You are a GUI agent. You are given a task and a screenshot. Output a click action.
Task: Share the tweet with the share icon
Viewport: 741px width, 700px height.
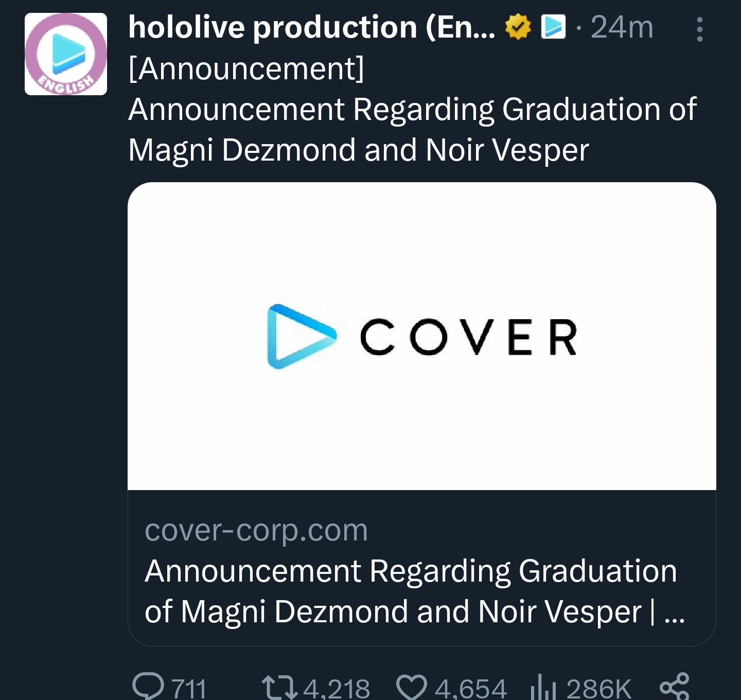674,686
